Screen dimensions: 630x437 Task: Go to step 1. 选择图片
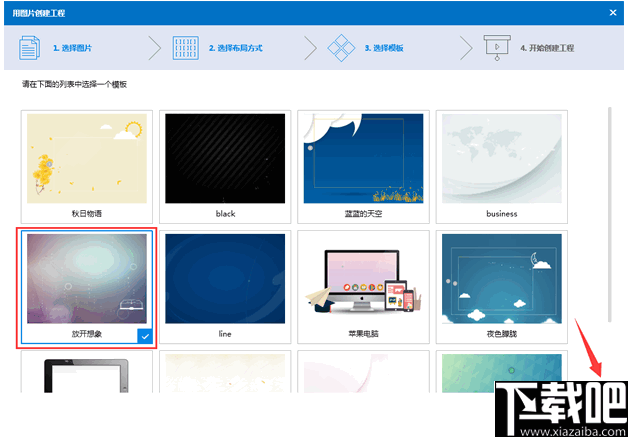[x=72, y=48]
